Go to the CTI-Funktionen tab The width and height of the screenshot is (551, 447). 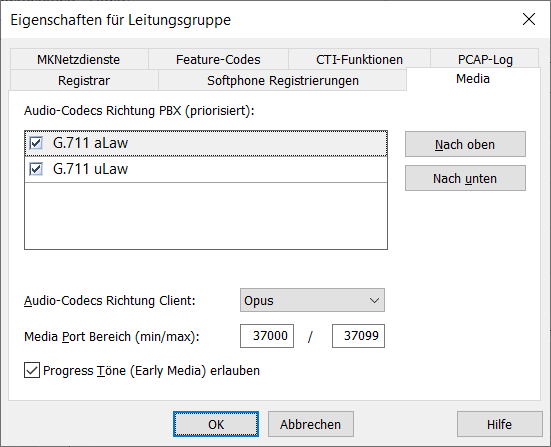(359, 59)
